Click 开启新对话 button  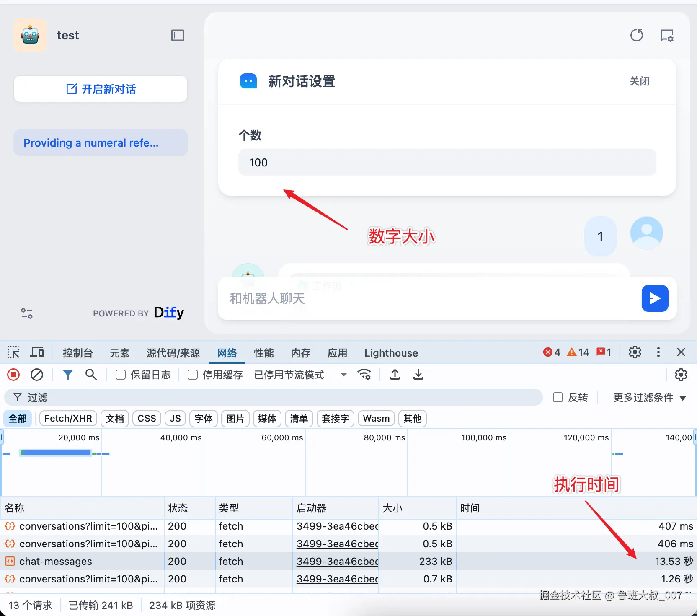(x=101, y=89)
